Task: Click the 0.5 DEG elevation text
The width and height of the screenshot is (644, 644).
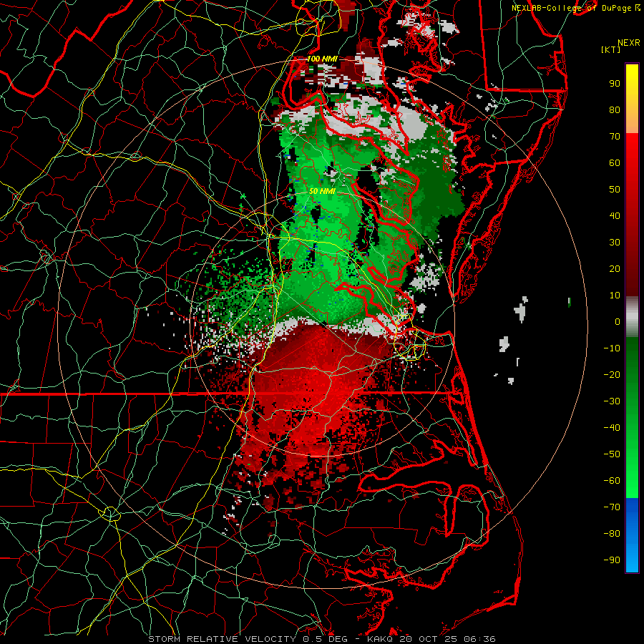Action: pos(327,639)
